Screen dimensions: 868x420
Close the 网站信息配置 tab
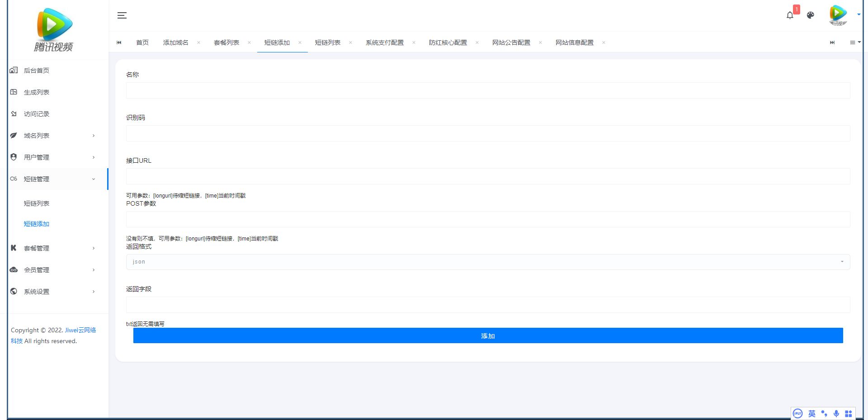tap(604, 42)
